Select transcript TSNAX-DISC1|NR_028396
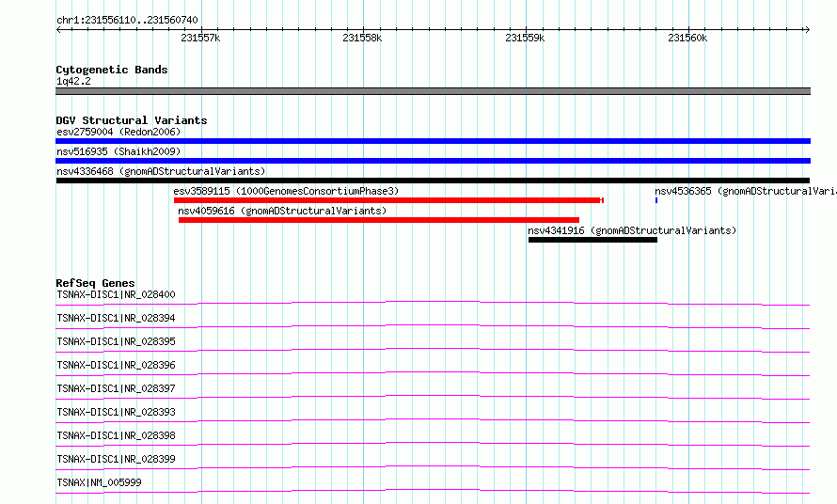The width and height of the screenshot is (837, 504). pyautogui.click(x=116, y=365)
